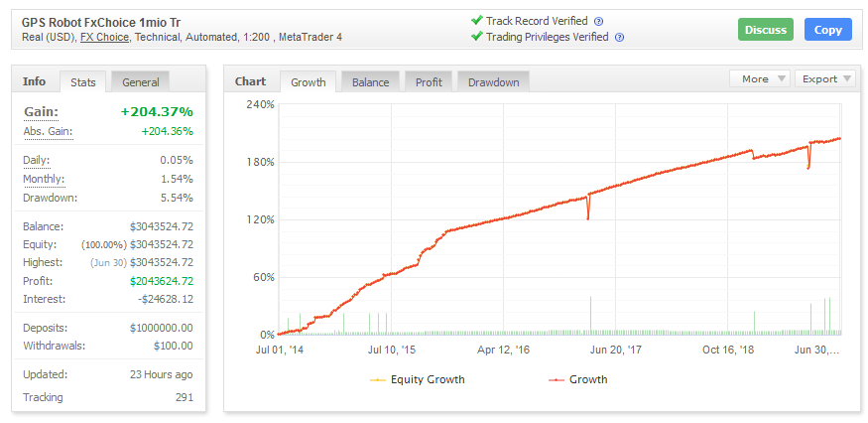The height and width of the screenshot is (423, 868).
Task: Select the Balance chart tab
Action: pos(370,82)
